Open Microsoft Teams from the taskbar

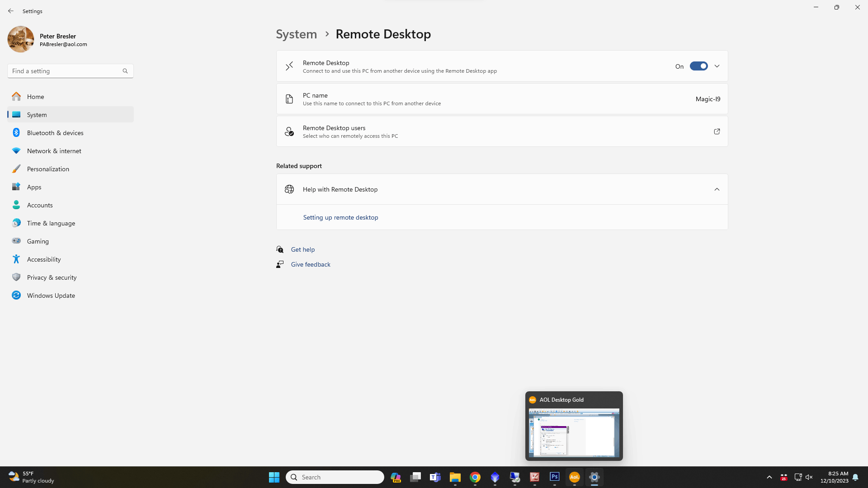pos(435,477)
